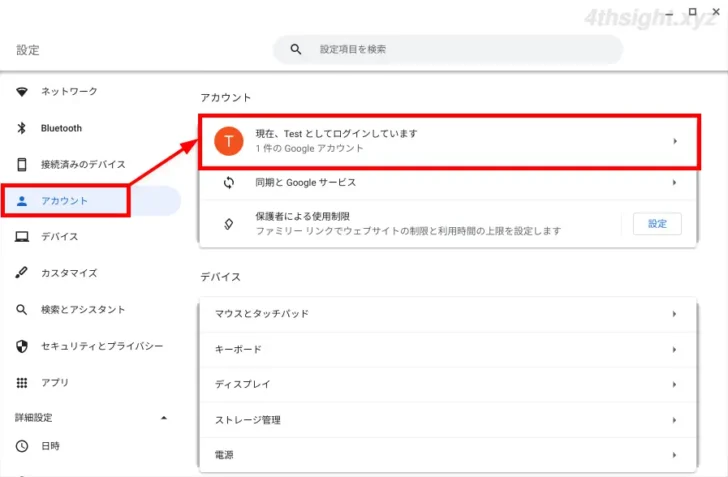Collapse the 詳細設定 section arrow
This screenshot has width=728, height=477.
click(163, 418)
